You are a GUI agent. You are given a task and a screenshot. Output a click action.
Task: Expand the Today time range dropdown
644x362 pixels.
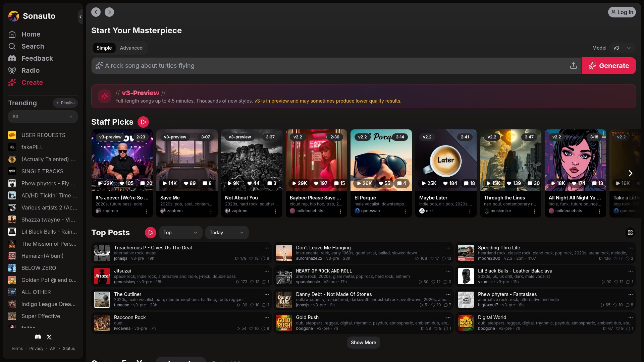click(x=227, y=233)
